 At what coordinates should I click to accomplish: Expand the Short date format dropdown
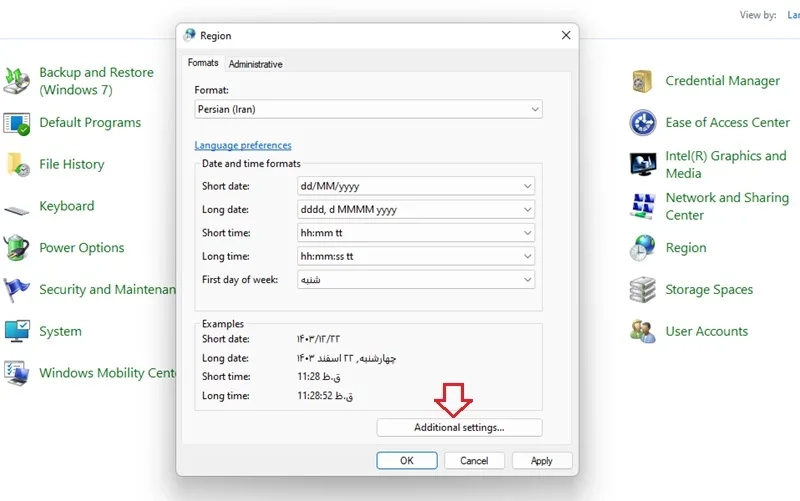[x=416, y=186]
